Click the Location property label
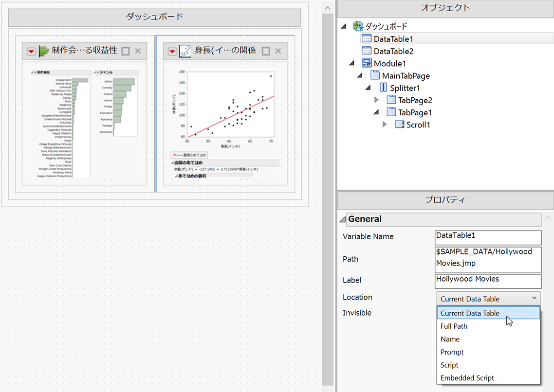Viewport: 554px width, 392px height. coord(357,297)
